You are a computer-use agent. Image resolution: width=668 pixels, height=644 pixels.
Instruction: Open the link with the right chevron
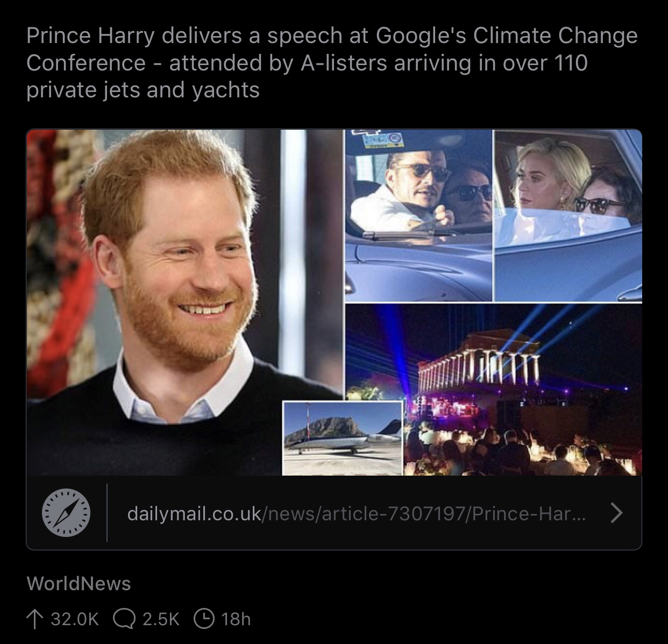click(616, 513)
